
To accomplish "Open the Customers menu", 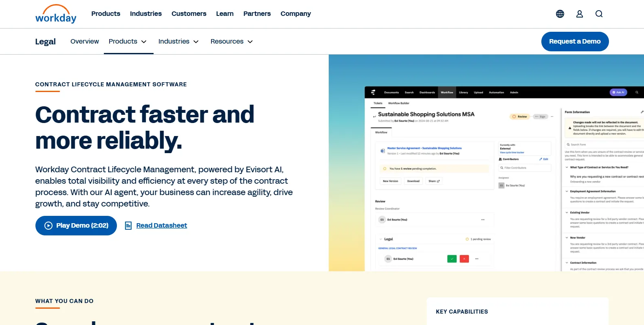I will (x=189, y=14).
